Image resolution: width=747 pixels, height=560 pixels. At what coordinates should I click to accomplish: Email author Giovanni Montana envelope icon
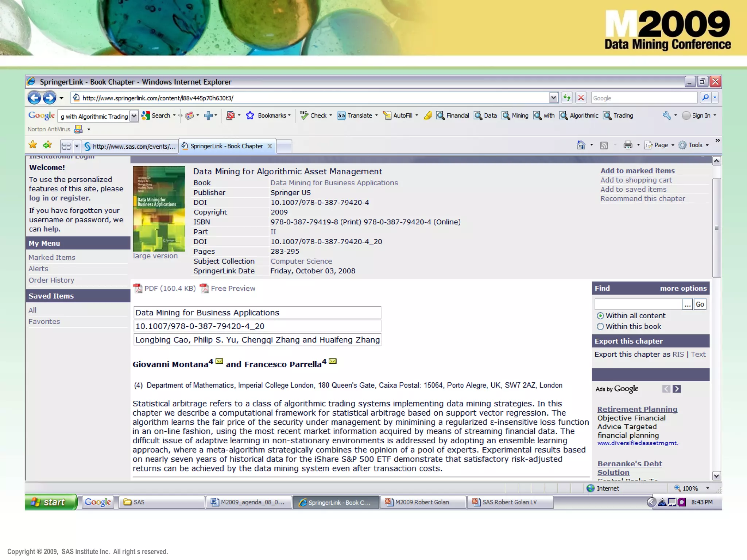[x=219, y=361]
